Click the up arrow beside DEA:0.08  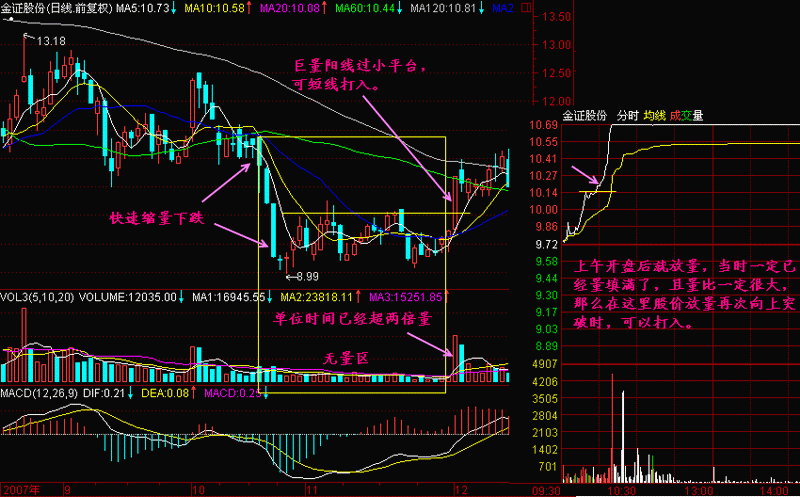tap(196, 394)
